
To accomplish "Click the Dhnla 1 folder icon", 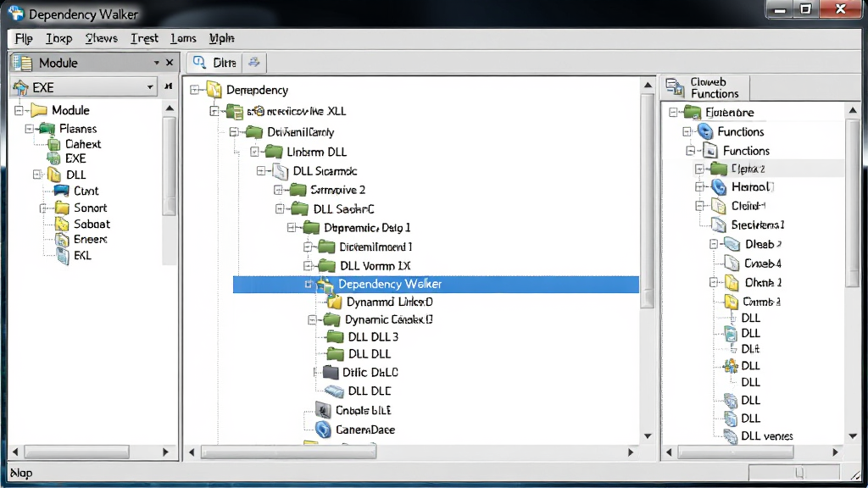I will [x=732, y=283].
